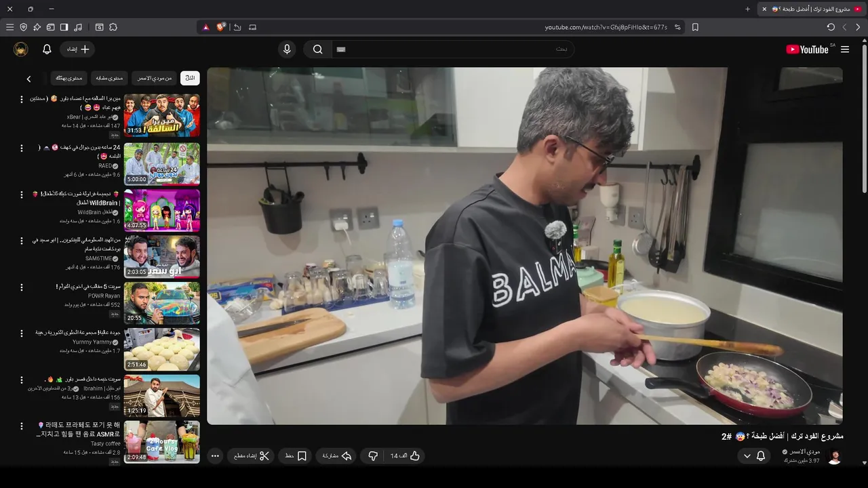Viewport: 868px width, 488px height.
Task: Click the share page arrow icon
Action: point(237,27)
